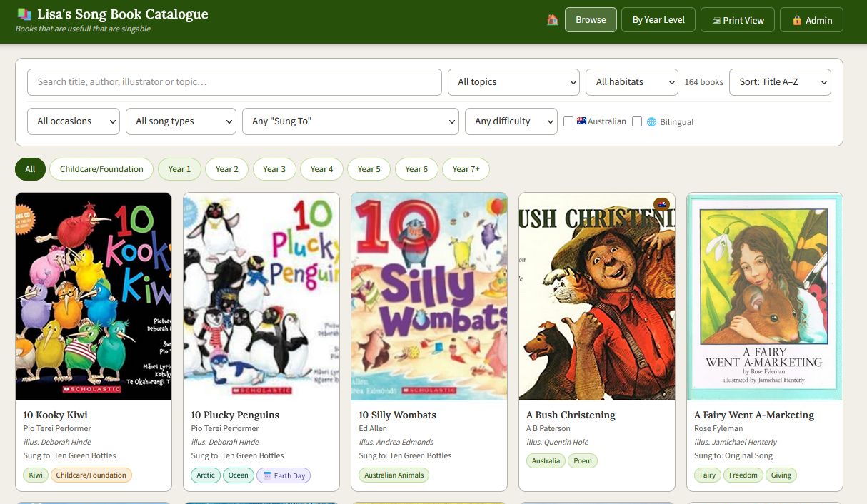Click the search title, author, illustrator field
867x504 pixels.
[x=234, y=82]
